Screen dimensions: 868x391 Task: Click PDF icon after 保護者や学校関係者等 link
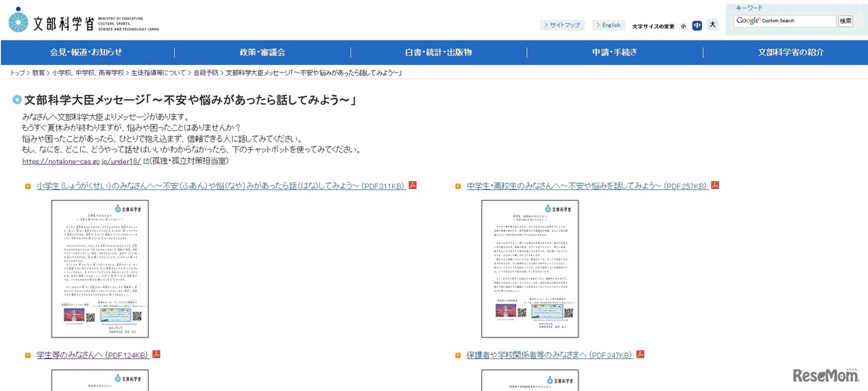click(x=639, y=354)
